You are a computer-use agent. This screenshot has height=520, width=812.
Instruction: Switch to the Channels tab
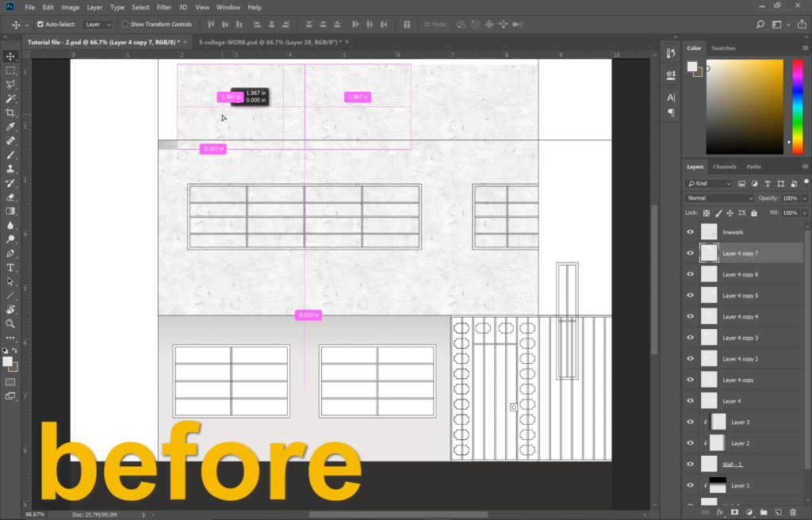[x=724, y=166]
